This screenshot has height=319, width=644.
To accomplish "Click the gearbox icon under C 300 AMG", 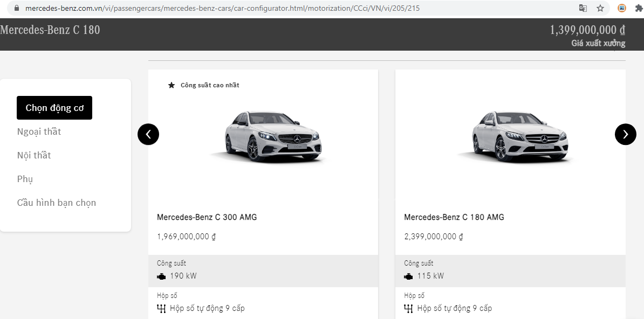I will pos(161,308).
